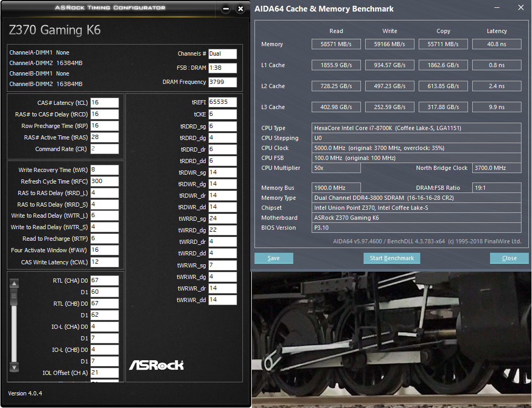Click the tREFI value field
Image resolution: width=532 pixels, height=408 pixels.
(x=222, y=102)
